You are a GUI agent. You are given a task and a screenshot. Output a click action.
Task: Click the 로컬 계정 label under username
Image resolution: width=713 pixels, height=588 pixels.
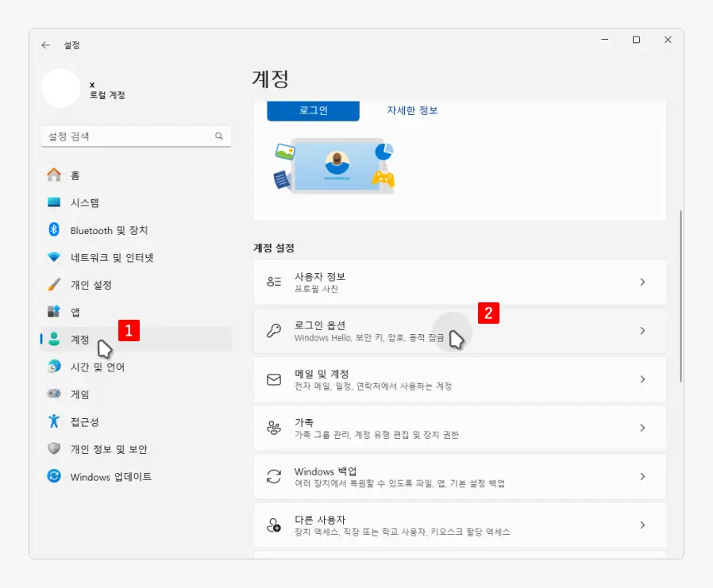pos(107,95)
